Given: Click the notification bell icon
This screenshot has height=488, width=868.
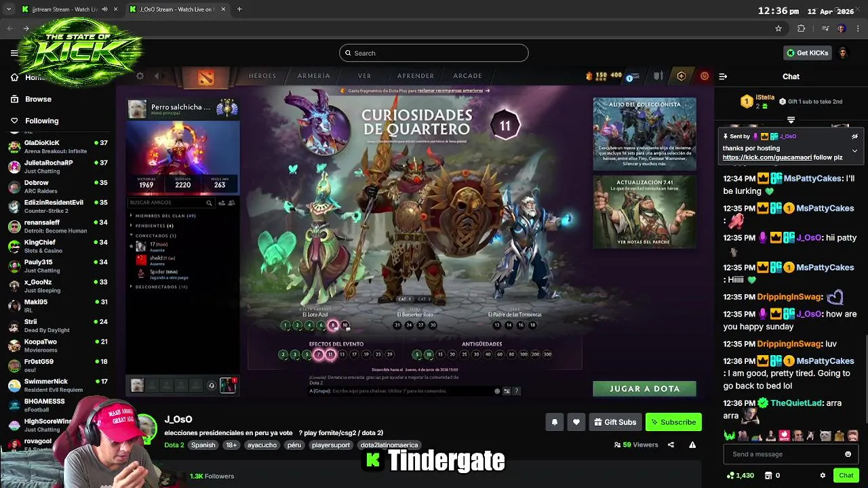Looking at the screenshot, I should [554, 422].
